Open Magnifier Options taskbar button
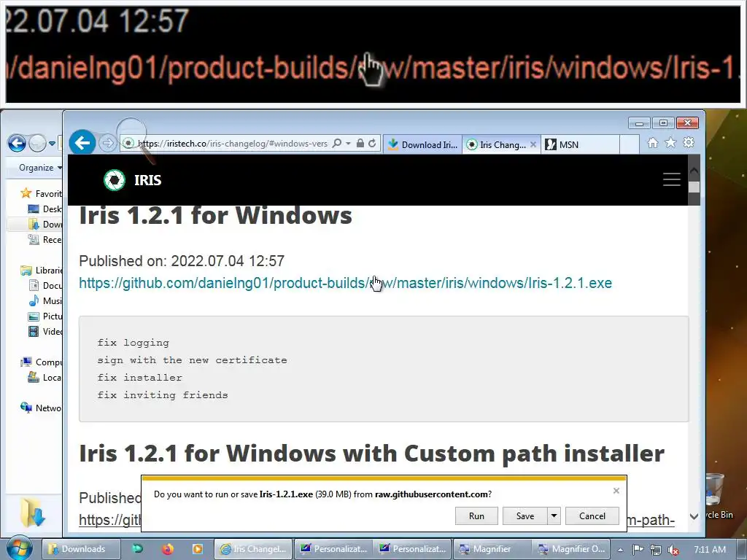Image resolution: width=747 pixels, height=560 pixels. [570, 549]
